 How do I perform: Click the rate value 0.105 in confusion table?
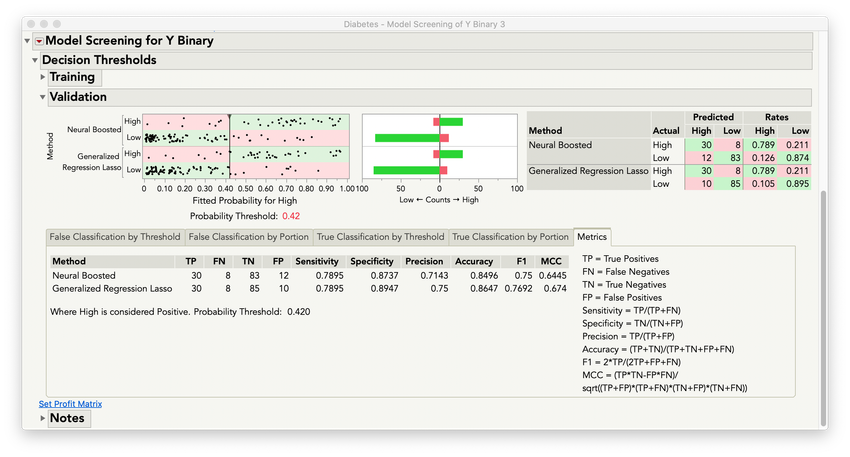pos(761,184)
